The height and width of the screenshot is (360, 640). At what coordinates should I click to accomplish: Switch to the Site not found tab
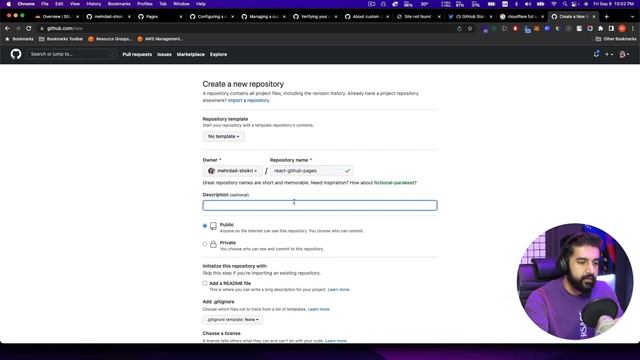418,17
